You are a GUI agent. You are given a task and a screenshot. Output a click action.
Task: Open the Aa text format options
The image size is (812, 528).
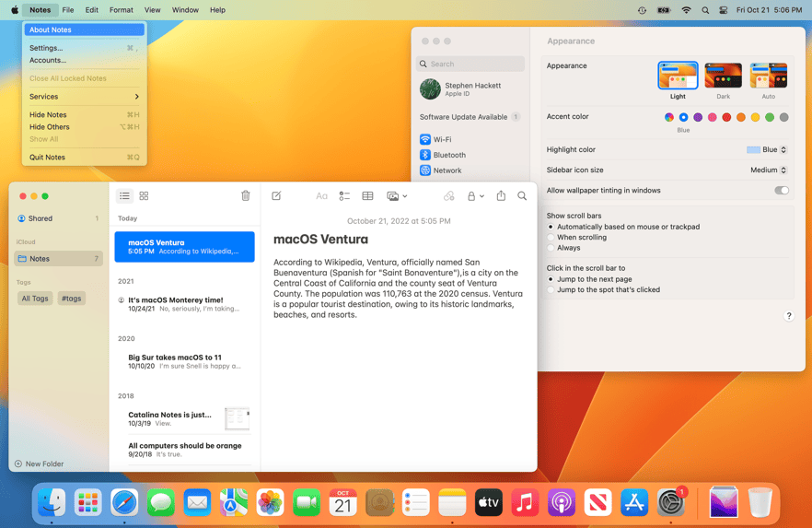(x=321, y=196)
